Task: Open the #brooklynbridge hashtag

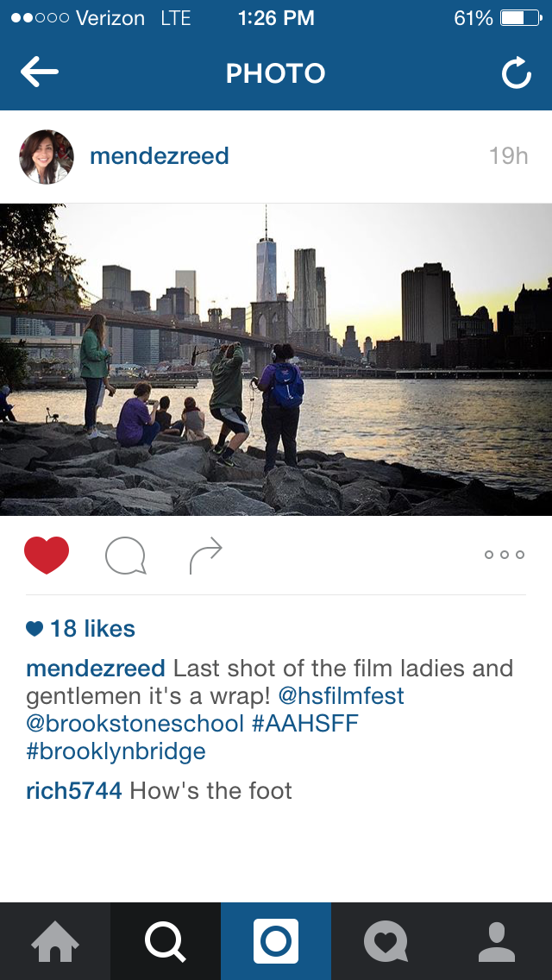Action: 116,751
